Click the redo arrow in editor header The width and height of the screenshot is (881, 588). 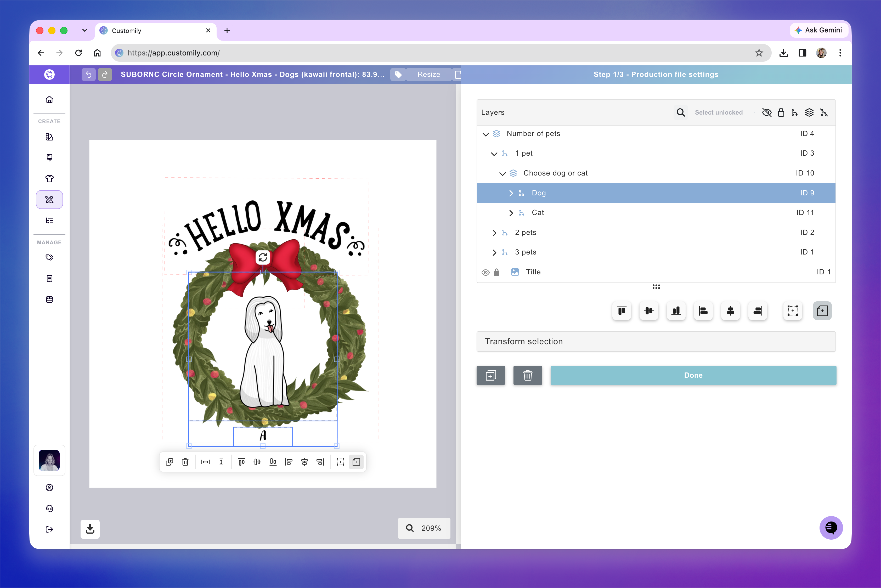pyautogui.click(x=105, y=74)
